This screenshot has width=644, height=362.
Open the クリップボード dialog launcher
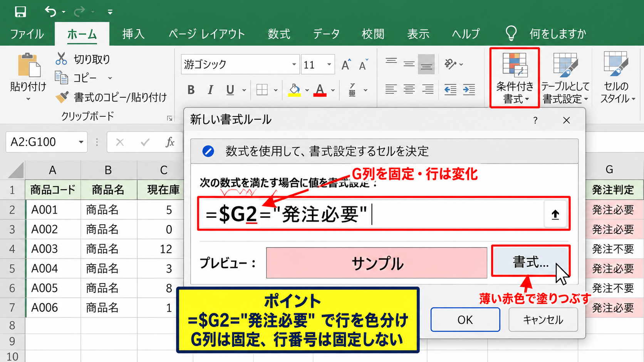pyautogui.click(x=169, y=118)
